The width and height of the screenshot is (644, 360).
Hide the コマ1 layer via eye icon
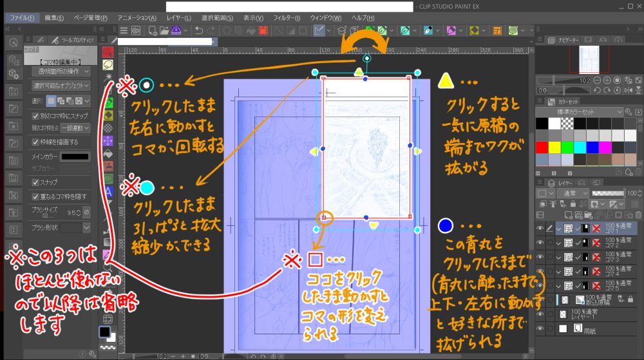pyautogui.click(x=540, y=229)
